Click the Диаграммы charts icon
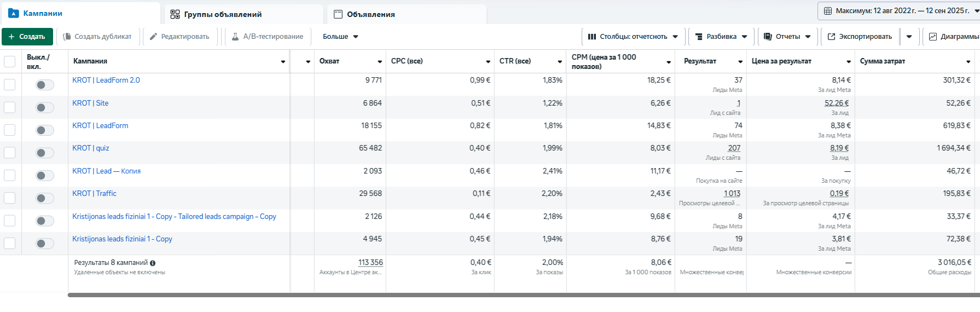This screenshot has height=312, width=980. 933,37
